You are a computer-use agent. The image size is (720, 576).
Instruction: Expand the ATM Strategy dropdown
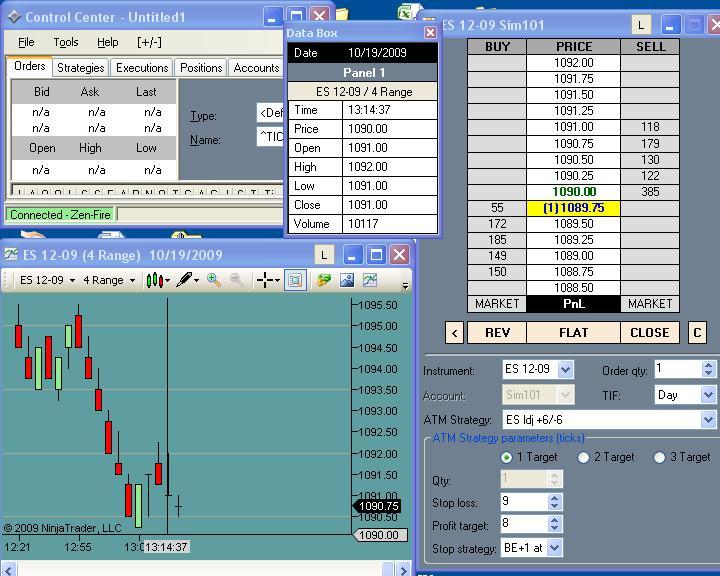click(709, 419)
